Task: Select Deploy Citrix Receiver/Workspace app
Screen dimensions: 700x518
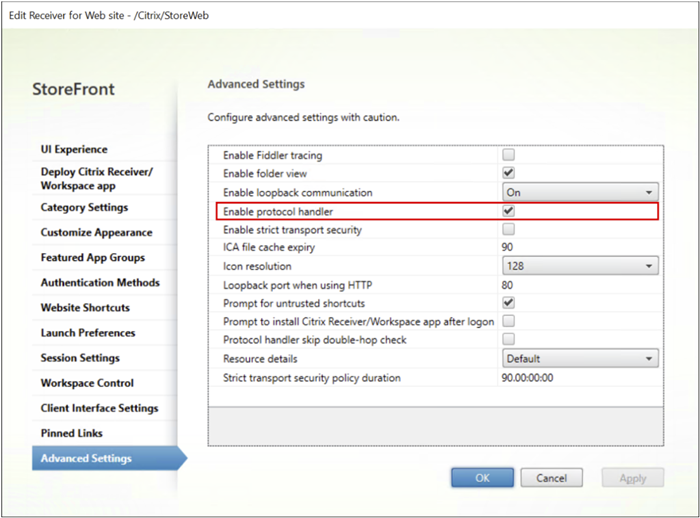Action: click(x=96, y=179)
